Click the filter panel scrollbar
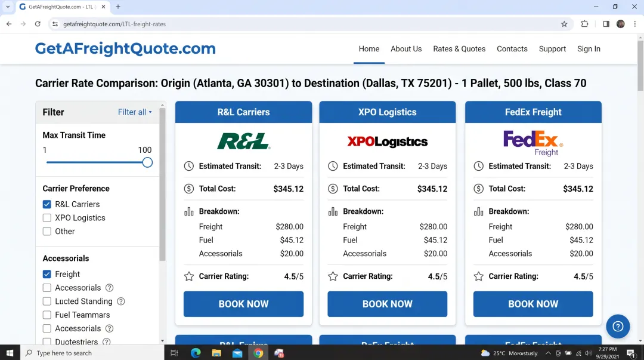This screenshot has height=360, width=644. point(162,184)
